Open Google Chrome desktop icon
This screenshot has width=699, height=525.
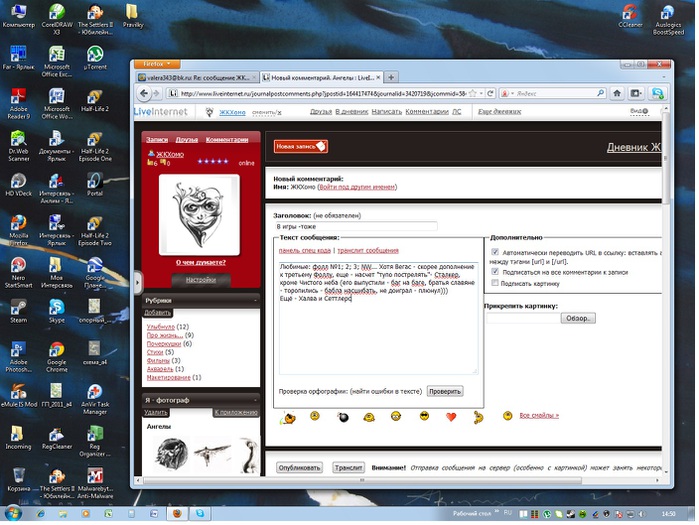[57, 357]
